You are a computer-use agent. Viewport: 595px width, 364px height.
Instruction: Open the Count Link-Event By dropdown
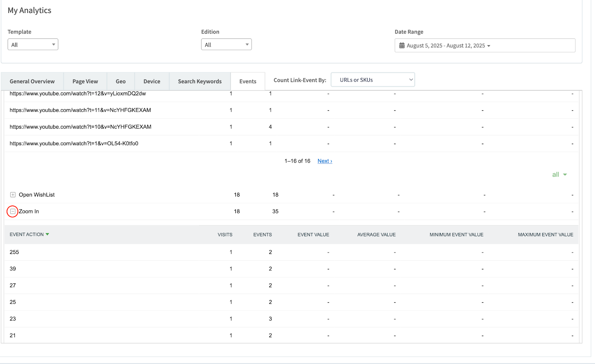pos(373,80)
